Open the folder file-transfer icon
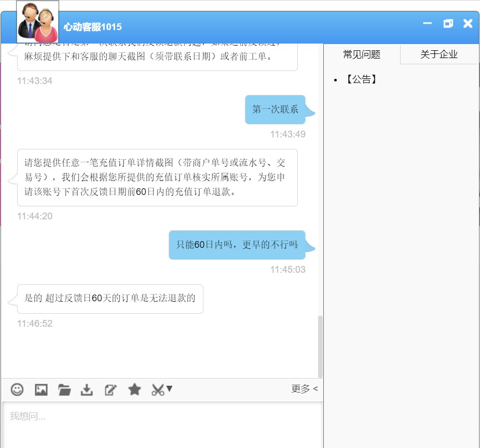The image size is (480, 448). pyautogui.click(x=64, y=389)
